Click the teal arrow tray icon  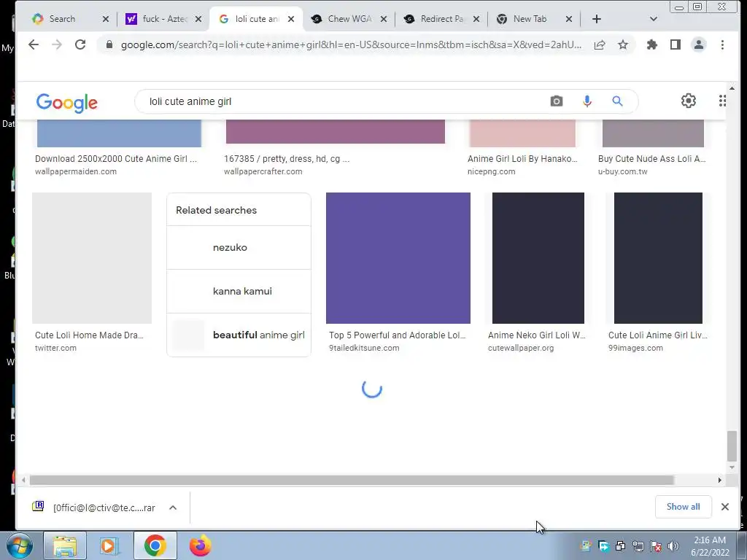pos(603,546)
